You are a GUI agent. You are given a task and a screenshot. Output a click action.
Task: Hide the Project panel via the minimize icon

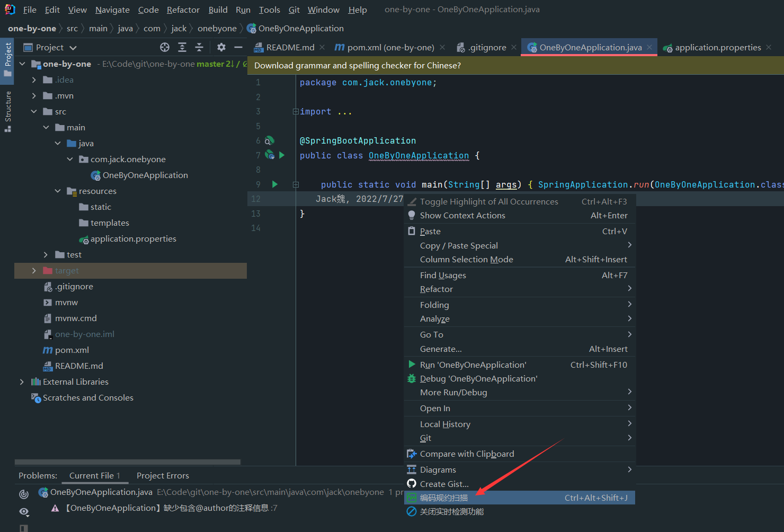pyautogui.click(x=238, y=47)
